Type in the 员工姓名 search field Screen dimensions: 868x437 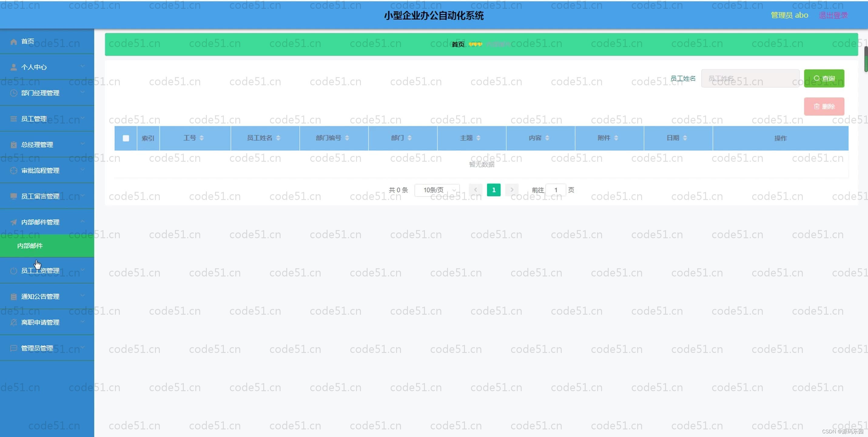click(750, 78)
